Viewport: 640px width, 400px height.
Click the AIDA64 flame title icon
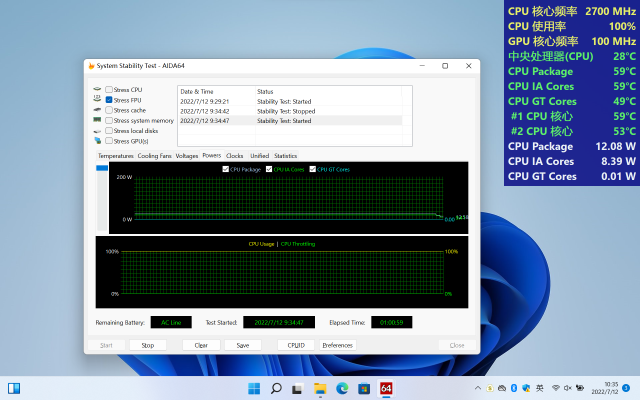tap(91, 66)
